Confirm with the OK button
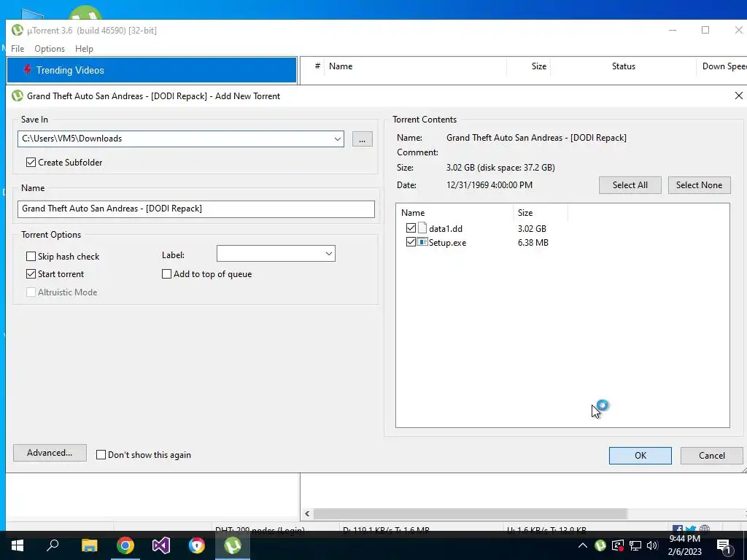The height and width of the screenshot is (560, 747). (640, 456)
